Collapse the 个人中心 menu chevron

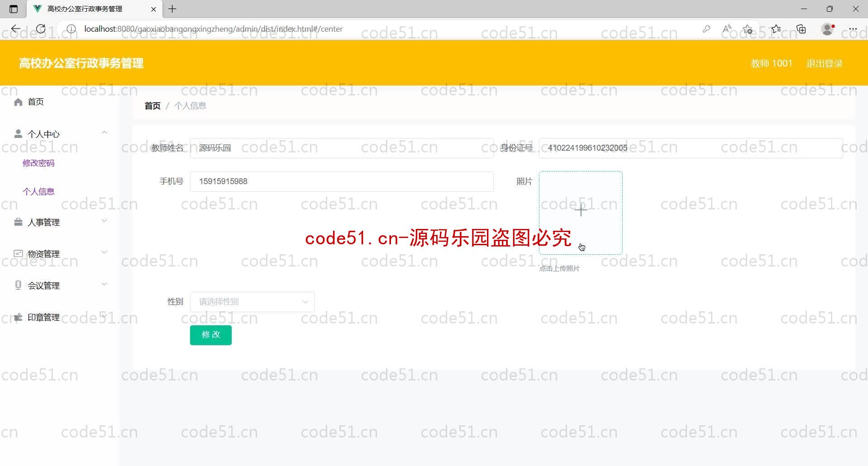click(x=104, y=133)
